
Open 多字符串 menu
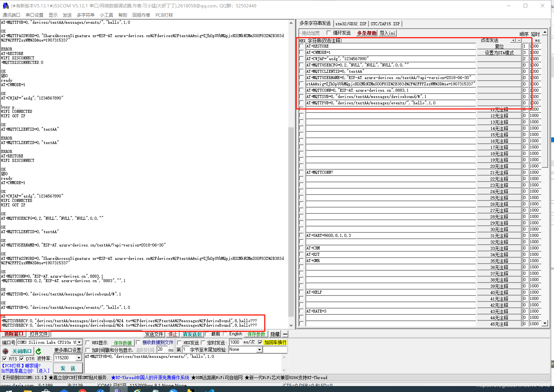click(86, 15)
